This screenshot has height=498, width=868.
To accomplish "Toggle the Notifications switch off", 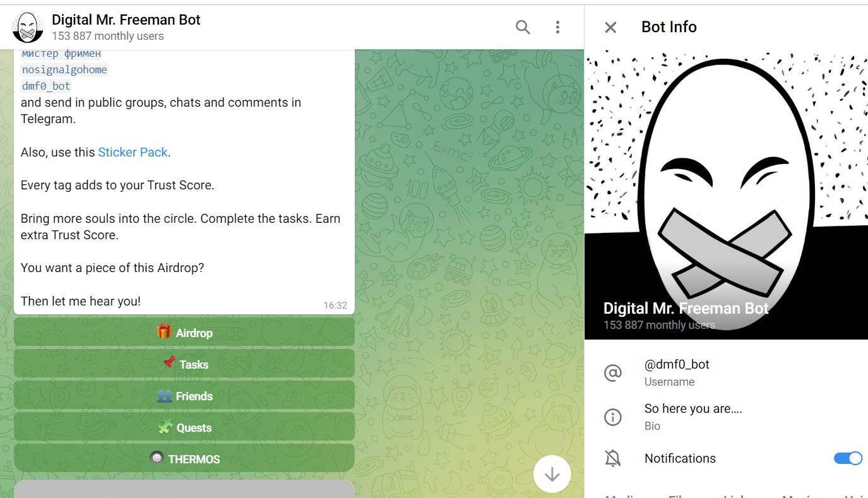I will [848, 458].
